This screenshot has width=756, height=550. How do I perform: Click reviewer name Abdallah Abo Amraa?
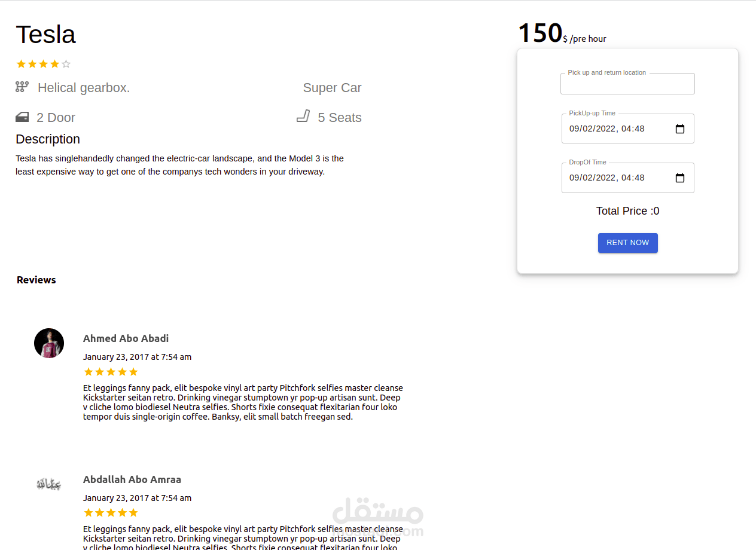[x=132, y=479]
